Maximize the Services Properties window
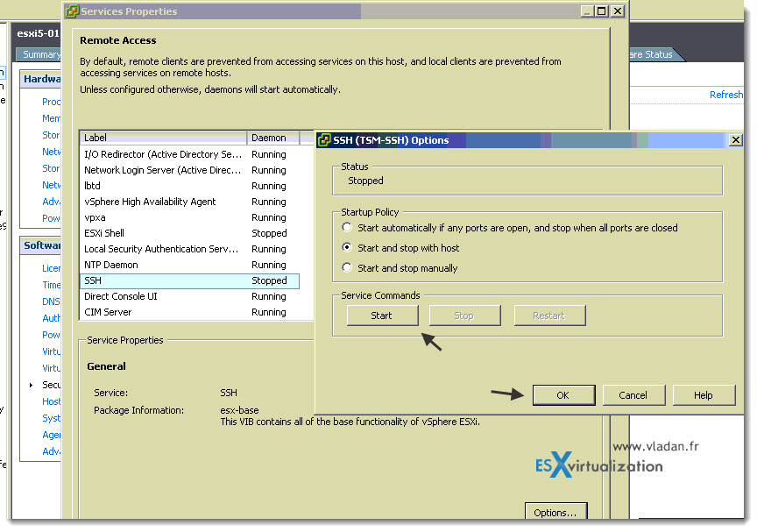The width and height of the screenshot is (757, 532). coord(602,11)
